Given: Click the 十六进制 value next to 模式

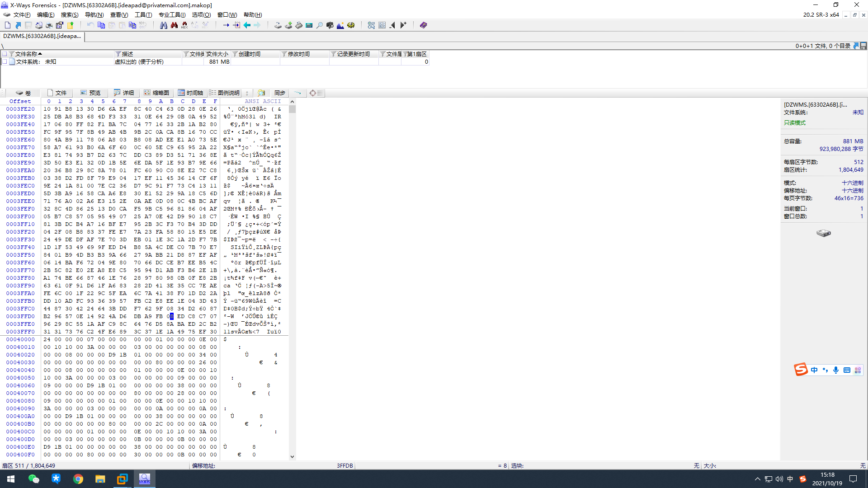Looking at the screenshot, I should click(x=852, y=183).
